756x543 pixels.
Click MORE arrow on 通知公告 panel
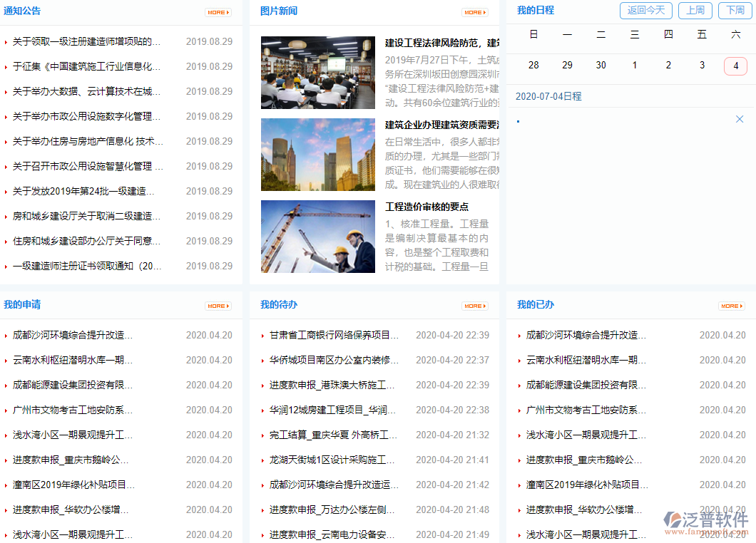click(218, 12)
